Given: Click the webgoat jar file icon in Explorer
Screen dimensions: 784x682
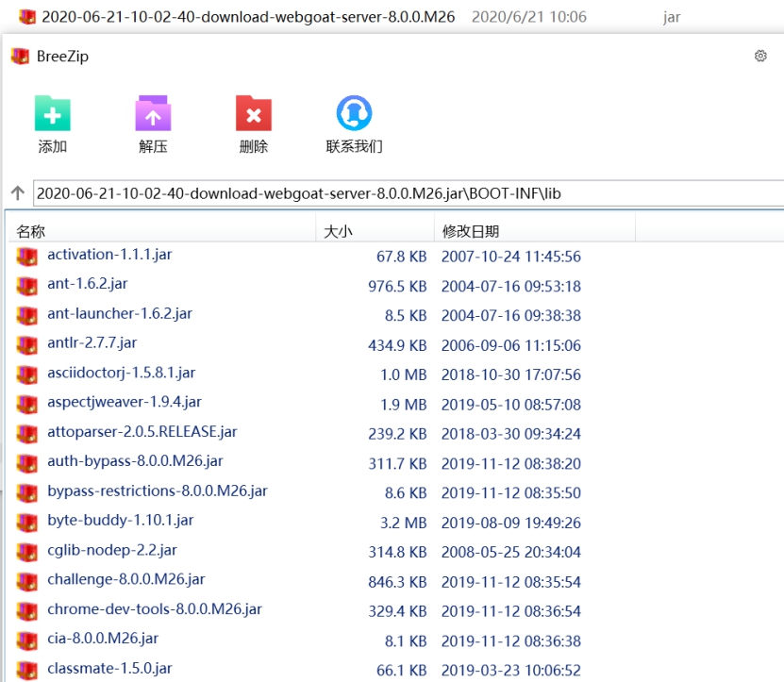Looking at the screenshot, I should (27, 17).
